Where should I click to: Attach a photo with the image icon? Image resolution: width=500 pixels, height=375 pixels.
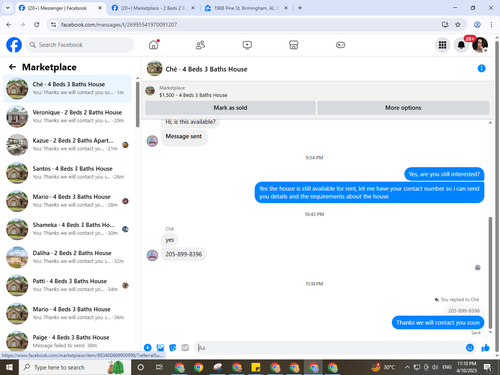(x=160, y=348)
